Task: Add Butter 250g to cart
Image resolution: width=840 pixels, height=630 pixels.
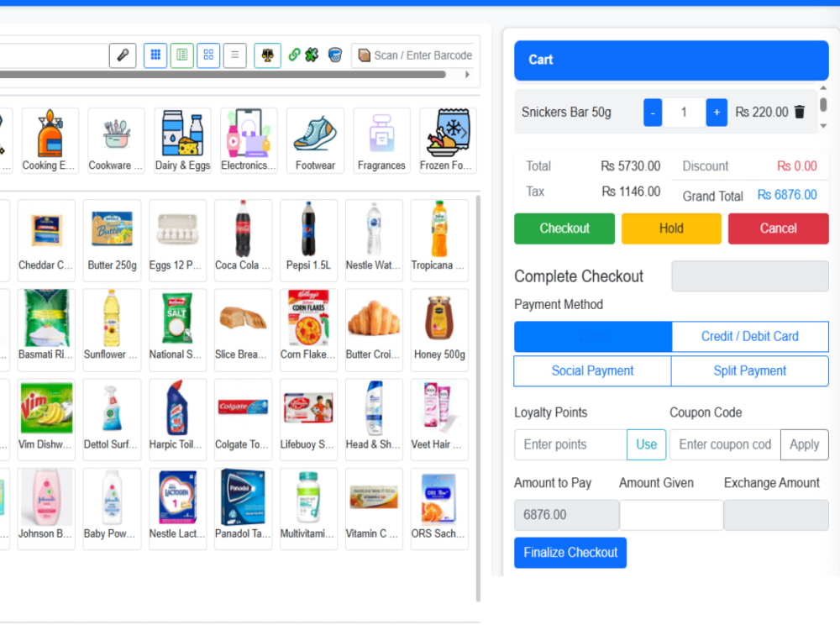Action: (x=112, y=240)
